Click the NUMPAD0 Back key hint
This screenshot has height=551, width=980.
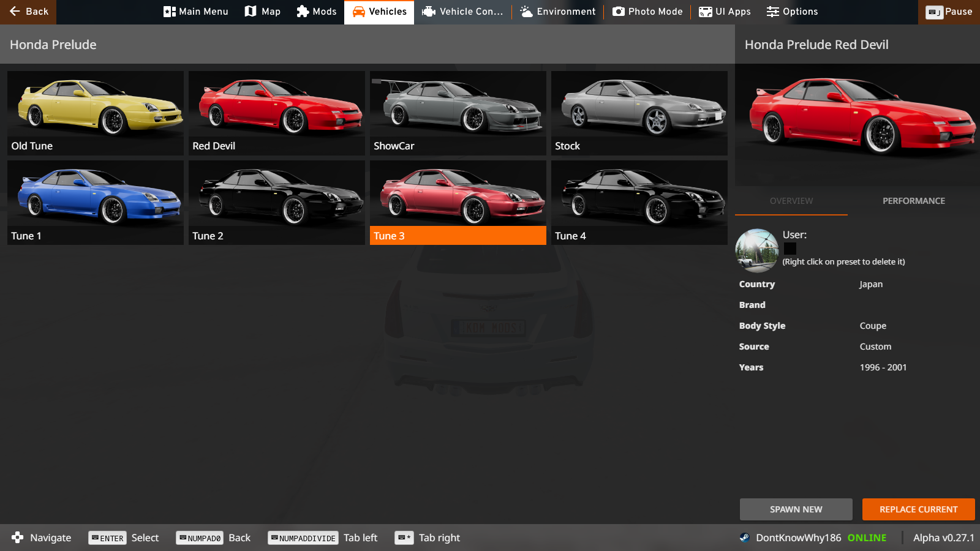tap(214, 538)
